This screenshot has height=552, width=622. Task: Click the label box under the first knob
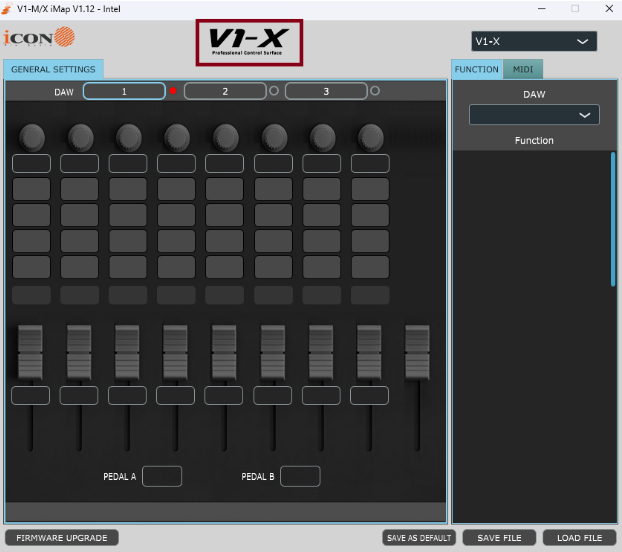tap(31, 163)
